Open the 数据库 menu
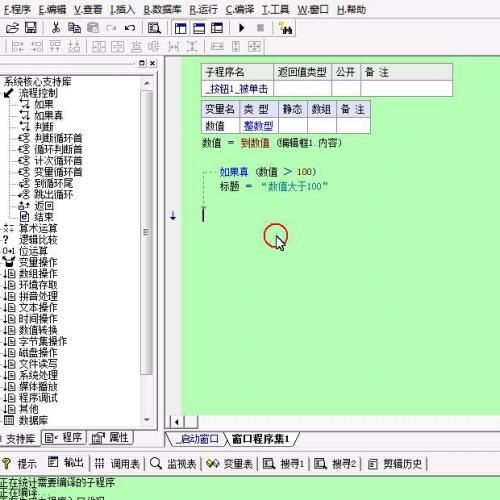Image resolution: width=500 pixels, height=500 pixels. pyautogui.click(x=162, y=10)
